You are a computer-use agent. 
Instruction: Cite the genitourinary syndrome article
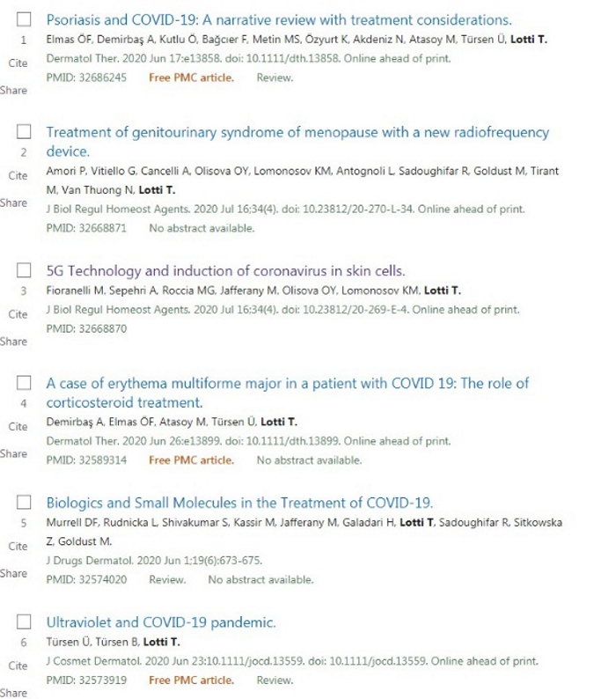pos(18,176)
